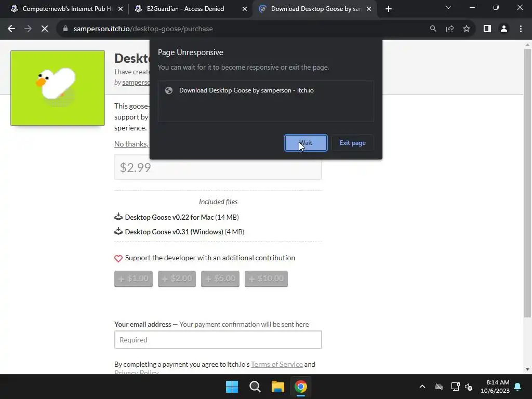Open the Windows Start menu
532x399 pixels.
pyautogui.click(x=232, y=387)
